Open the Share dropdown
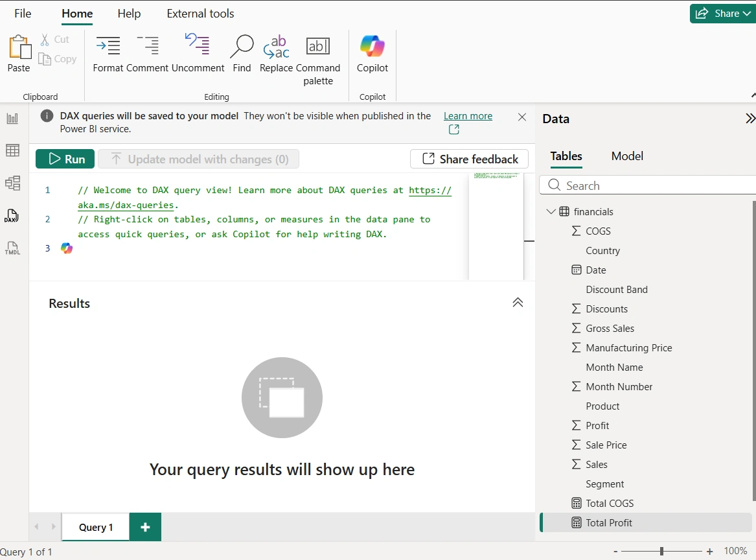Screen dimensions: 756x560 [x=723, y=14]
